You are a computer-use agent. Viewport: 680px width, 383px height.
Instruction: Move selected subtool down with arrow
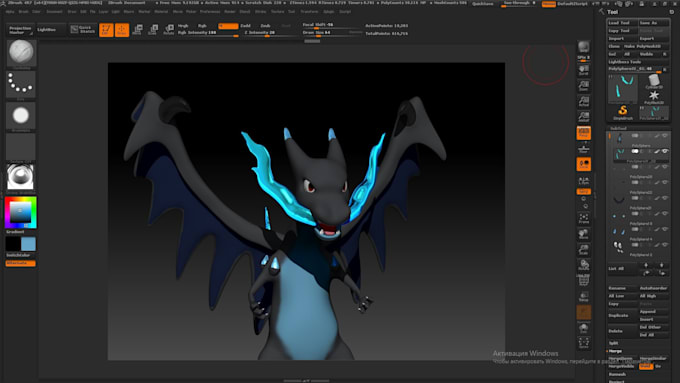661,265
